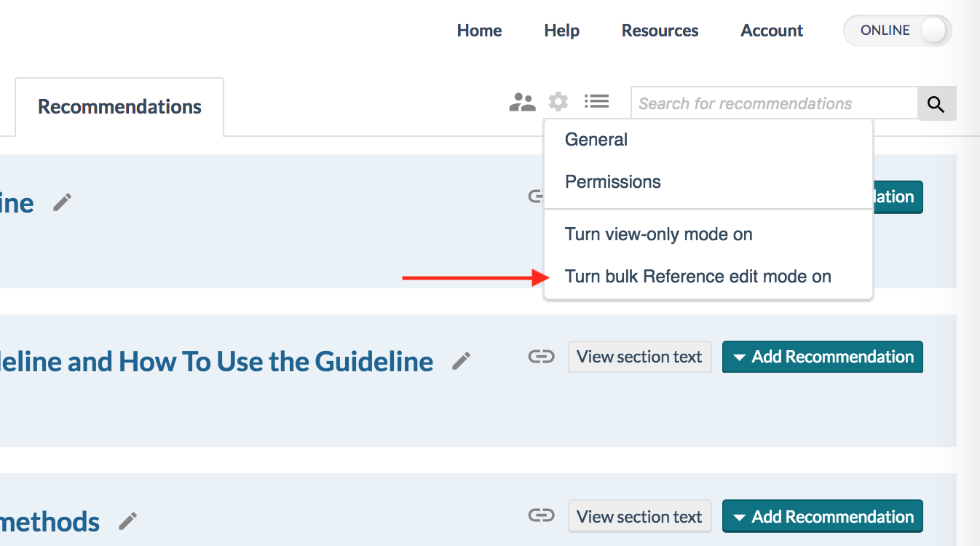Open the partially hidden top Add Recommendation dropdown
Viewport: 980px width, 546px height.
898,197
